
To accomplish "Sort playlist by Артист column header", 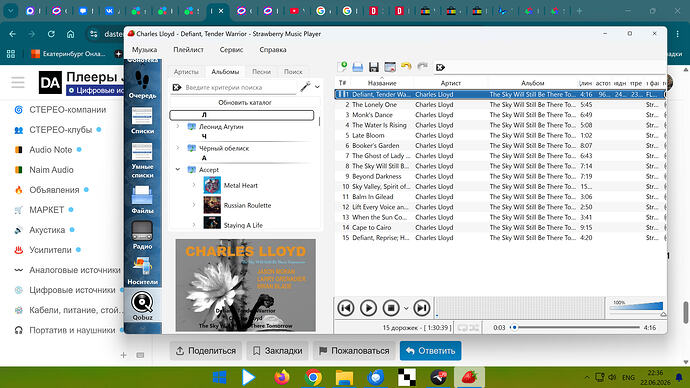I will pyautogui.click(x=451, y=83).
